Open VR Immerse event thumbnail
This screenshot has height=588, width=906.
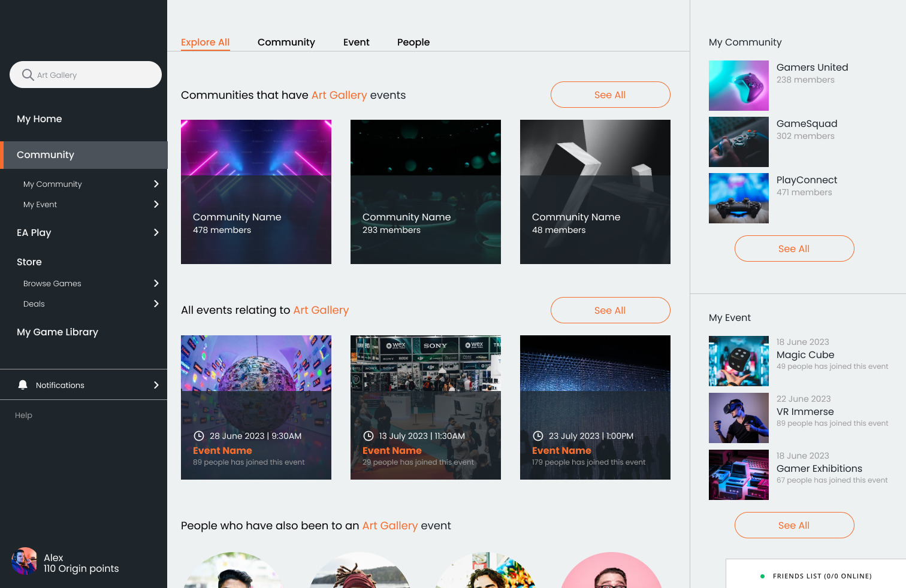[739, 418]
